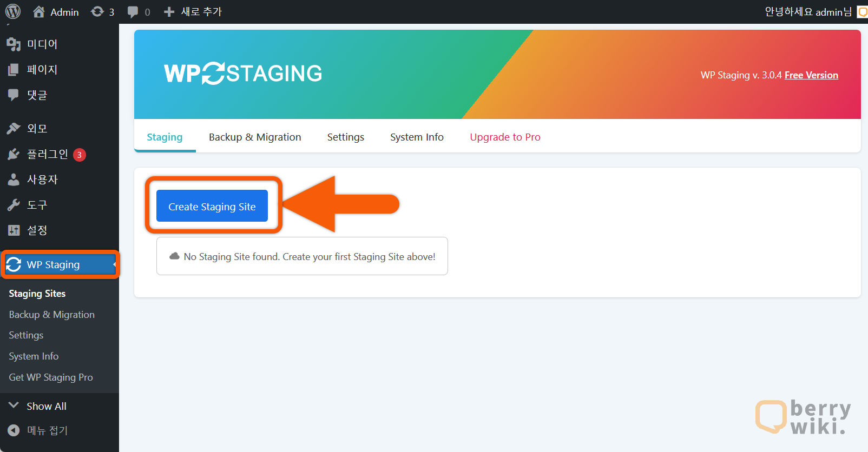Open the System Info tab
Screen dimensions: 868x452
point(417,137)
